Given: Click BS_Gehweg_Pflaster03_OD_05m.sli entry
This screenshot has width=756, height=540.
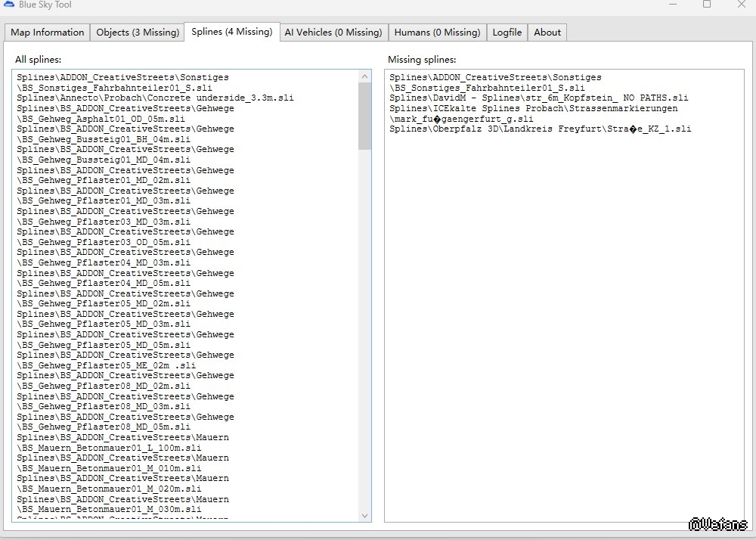Looking at the screenshot, I should pyautogui.click(x=104, y=242).
